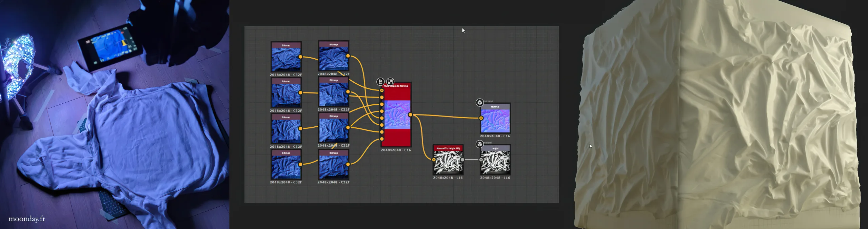
Task: Select the bottom Bitmap node in the right column
Action: tap(334, 165)
